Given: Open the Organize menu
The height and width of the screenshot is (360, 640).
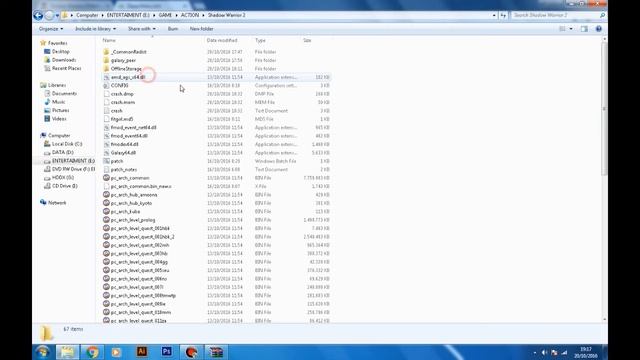Looking at the screenshot, I should click(51, 29).
